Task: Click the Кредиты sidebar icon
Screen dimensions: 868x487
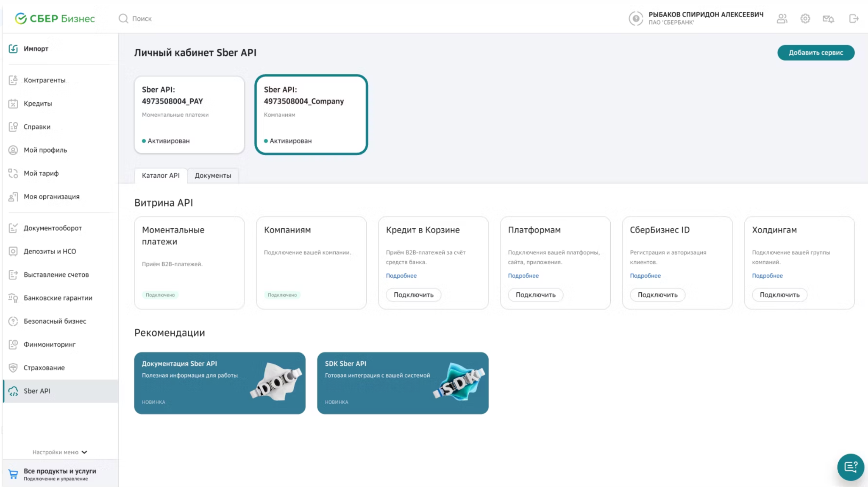Action: click(x=13, y=104)
